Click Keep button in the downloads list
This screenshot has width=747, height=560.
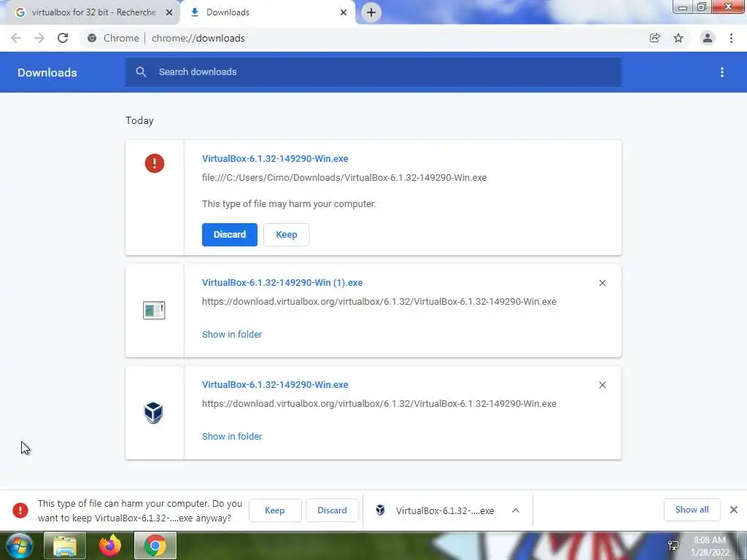coord(286,235)
